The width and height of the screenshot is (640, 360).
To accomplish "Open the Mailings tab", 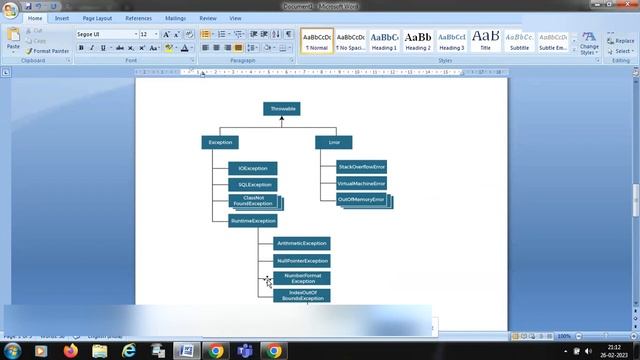I will pos(176,18).
